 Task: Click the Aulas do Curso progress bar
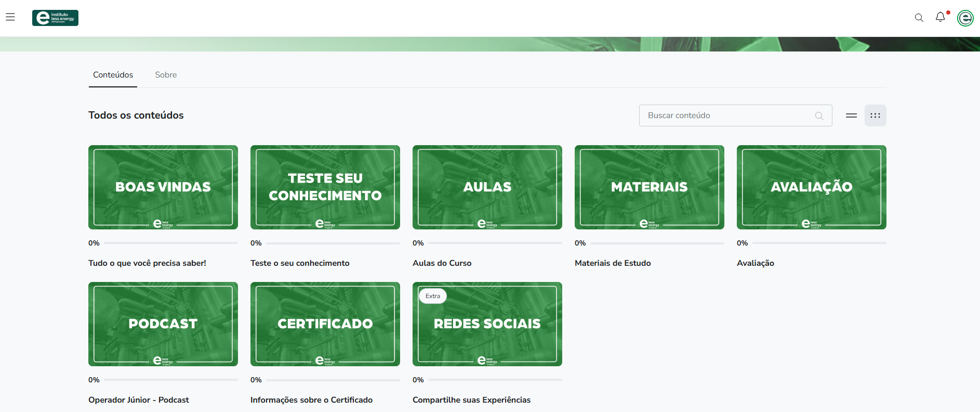(x=495, y=243)
